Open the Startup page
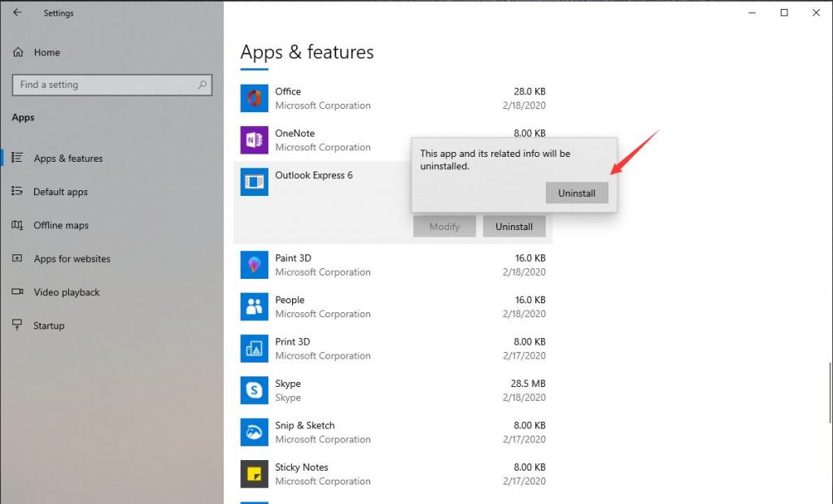 coord(49,325)
